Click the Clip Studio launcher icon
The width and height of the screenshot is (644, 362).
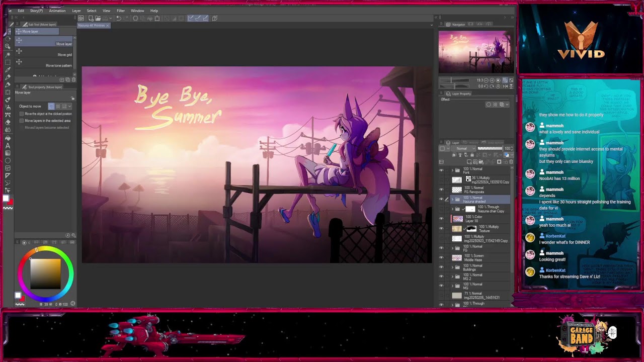(x=81, y=18)
